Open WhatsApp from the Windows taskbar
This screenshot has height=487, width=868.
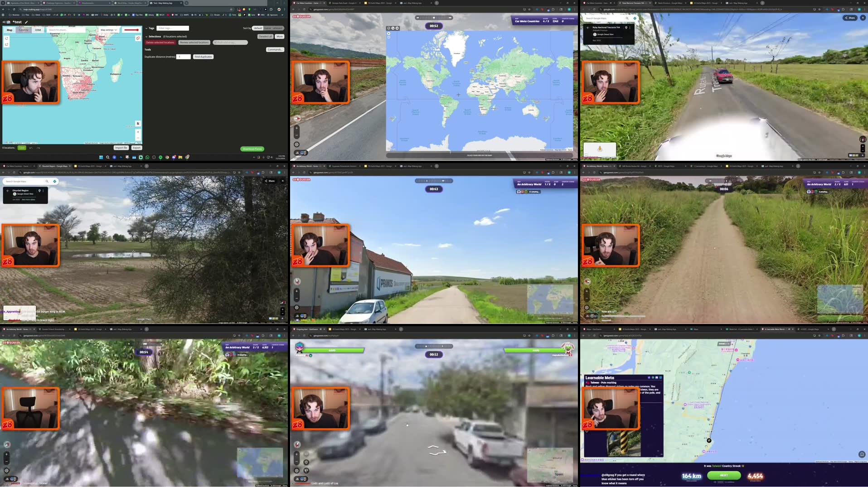tap(147, 157)
